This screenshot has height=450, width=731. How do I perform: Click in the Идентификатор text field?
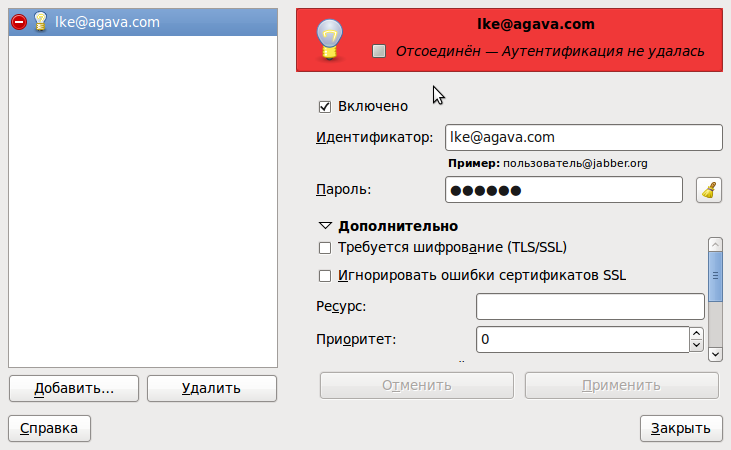(x=583, y=137)
